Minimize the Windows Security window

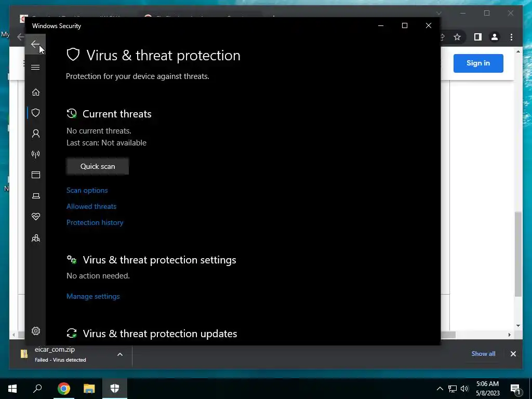381,26
